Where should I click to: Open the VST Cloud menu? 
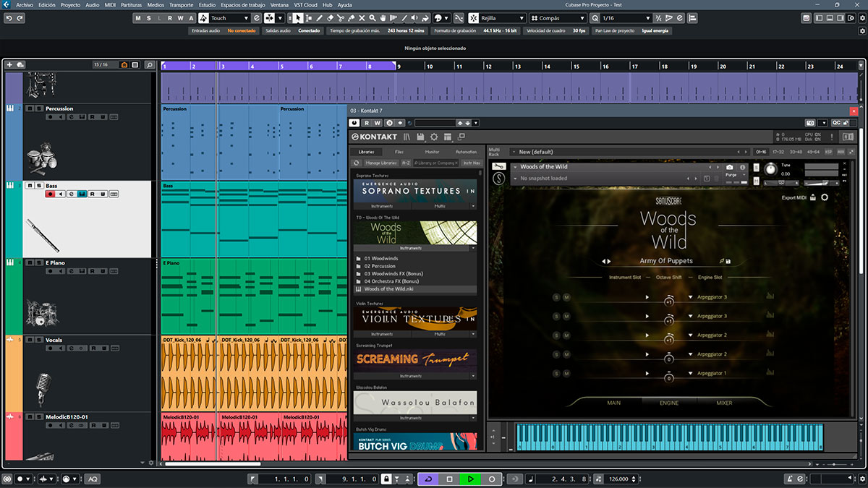pos(306,4)
